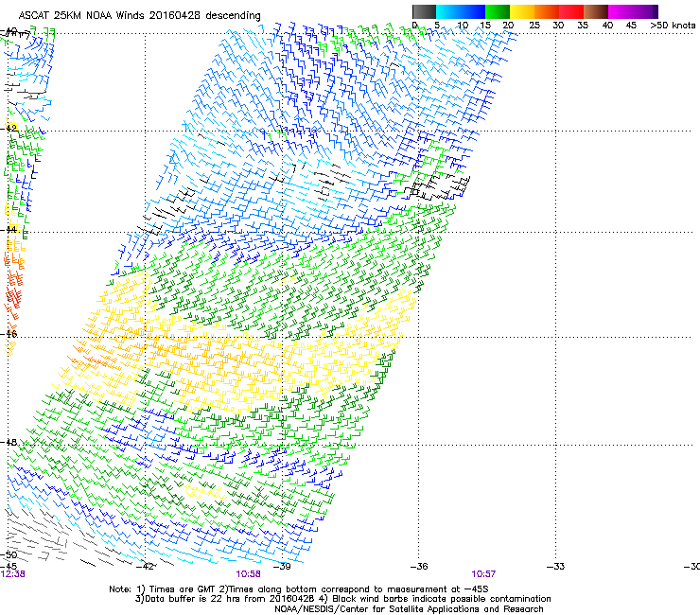Click the cyan-to-blue 5-15 knots legend swatch

coord(461,11)
